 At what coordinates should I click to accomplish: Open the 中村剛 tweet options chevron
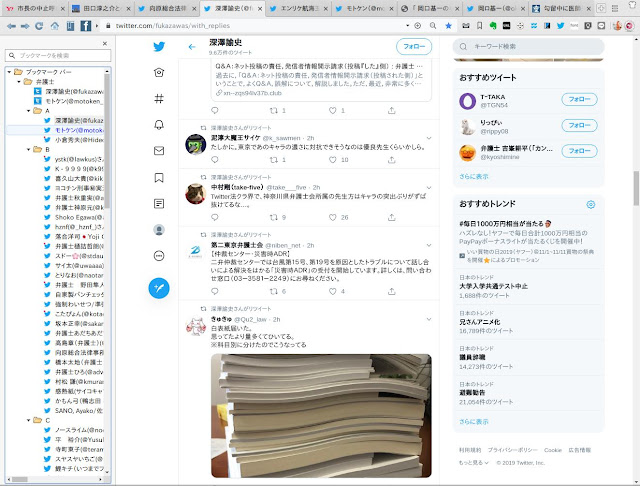click(429, 188)
